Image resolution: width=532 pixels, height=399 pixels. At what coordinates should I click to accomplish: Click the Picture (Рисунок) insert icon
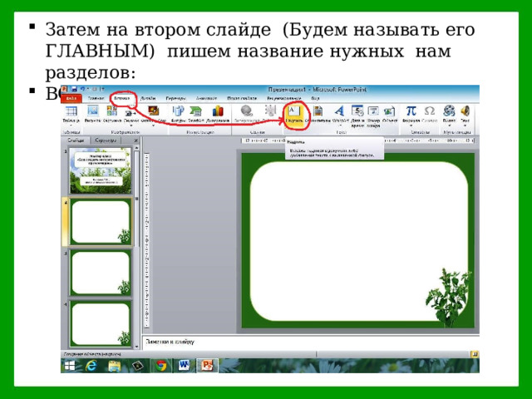point(92,111)
